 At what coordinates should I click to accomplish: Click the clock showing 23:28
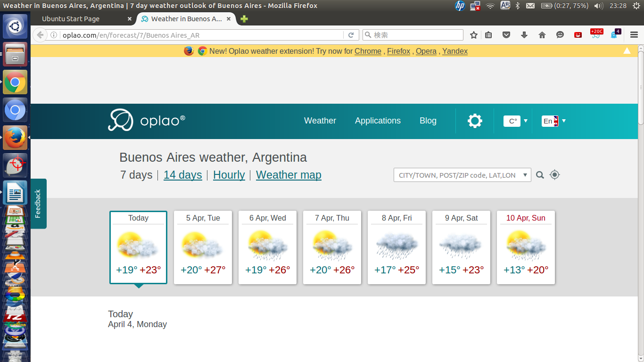click(618, 6)
